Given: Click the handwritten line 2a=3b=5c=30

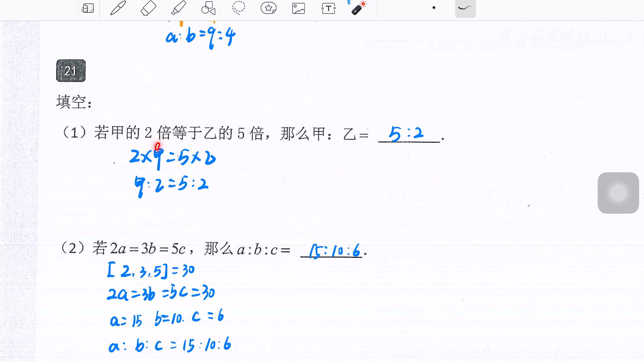Looking at the screenshot, I should click(x=161, y=293).
